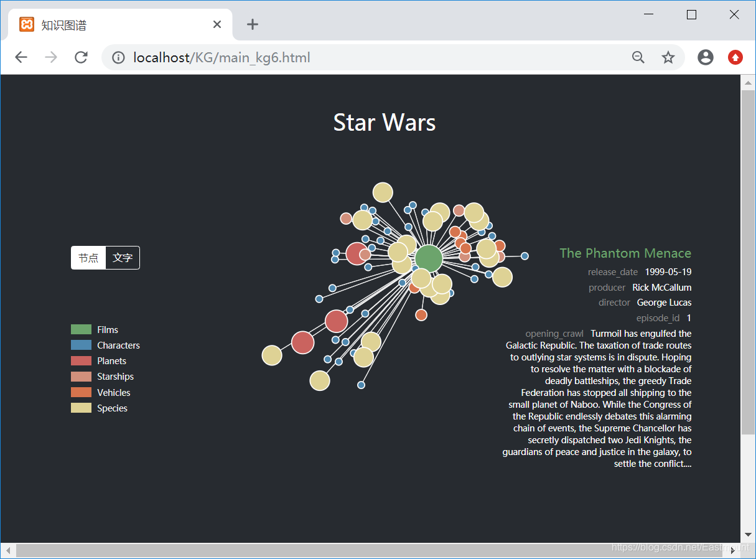The width and height of the screenshot is (756, 559).
Task: Click director name George Lucas
Action: click(x=664, y=303)
